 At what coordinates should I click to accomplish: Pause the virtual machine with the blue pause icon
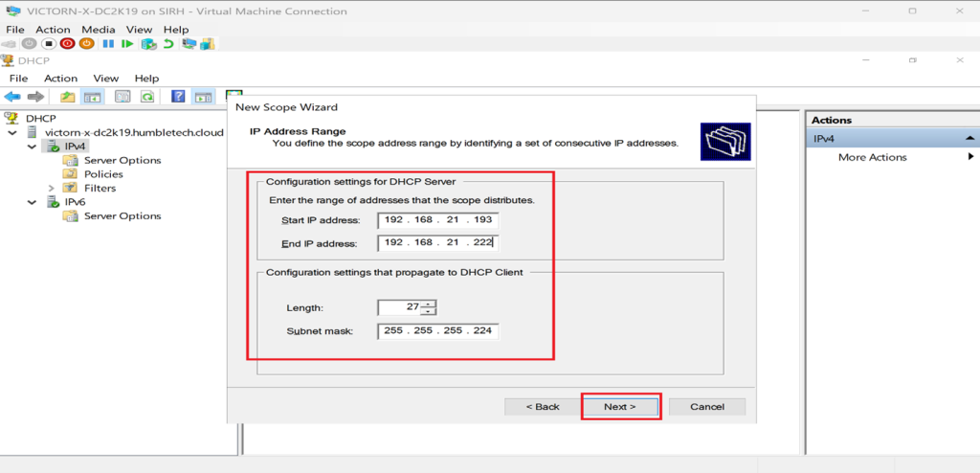click(108, 44)
